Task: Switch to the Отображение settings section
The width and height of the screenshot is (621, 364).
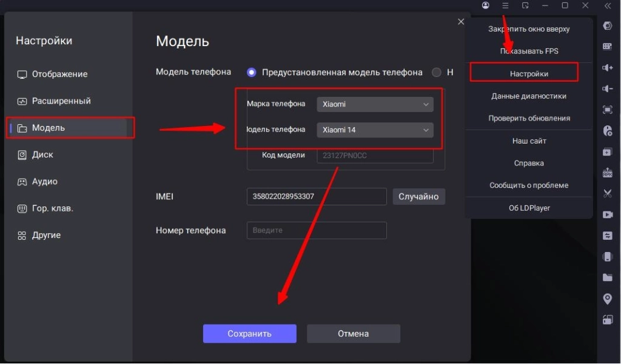Action: [62, 74]
